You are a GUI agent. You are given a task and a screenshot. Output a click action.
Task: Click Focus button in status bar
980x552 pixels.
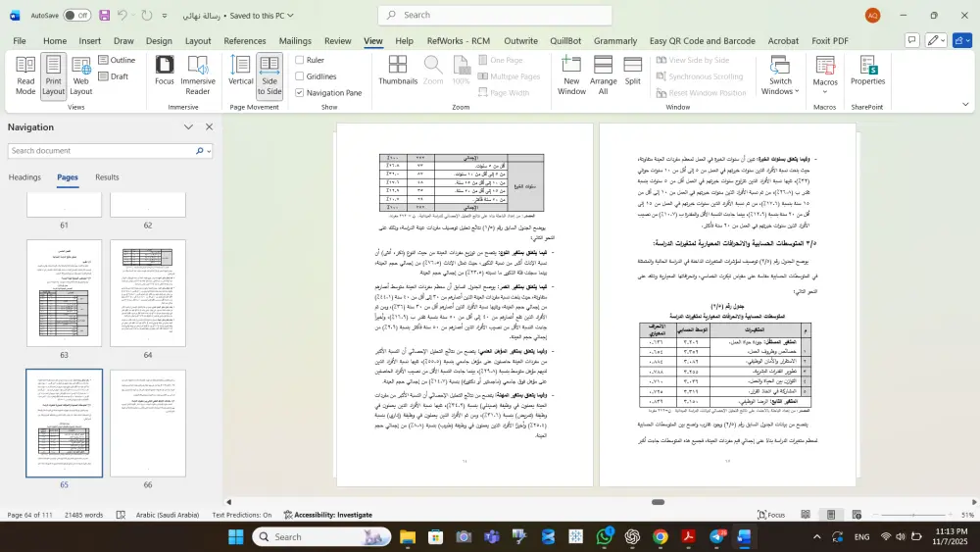771,515
